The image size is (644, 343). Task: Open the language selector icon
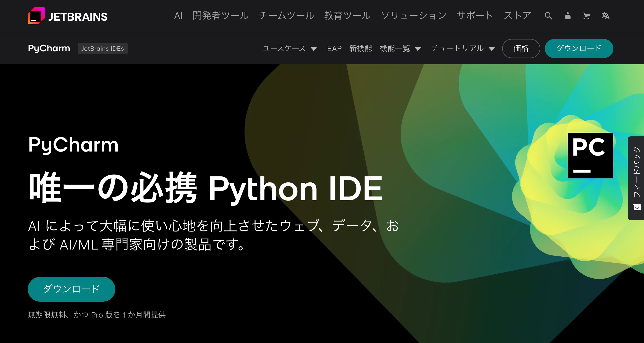(606, 16)
